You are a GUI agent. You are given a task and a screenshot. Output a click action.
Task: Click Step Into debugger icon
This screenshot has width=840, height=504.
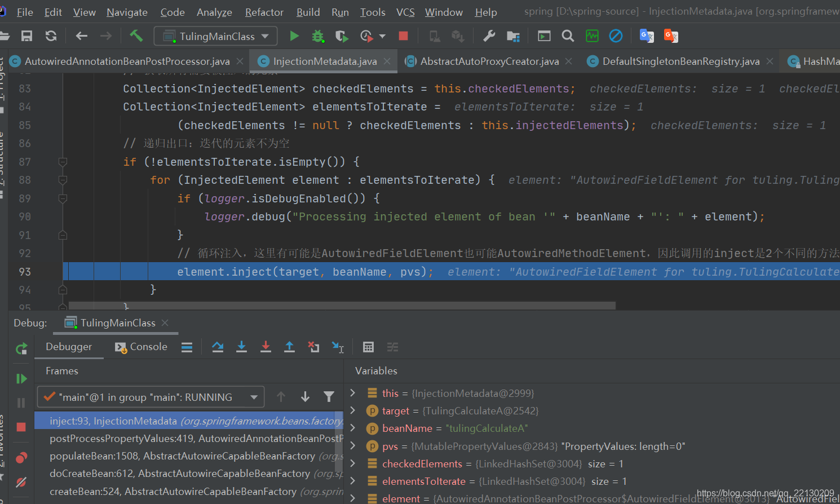tap(241, 347)
